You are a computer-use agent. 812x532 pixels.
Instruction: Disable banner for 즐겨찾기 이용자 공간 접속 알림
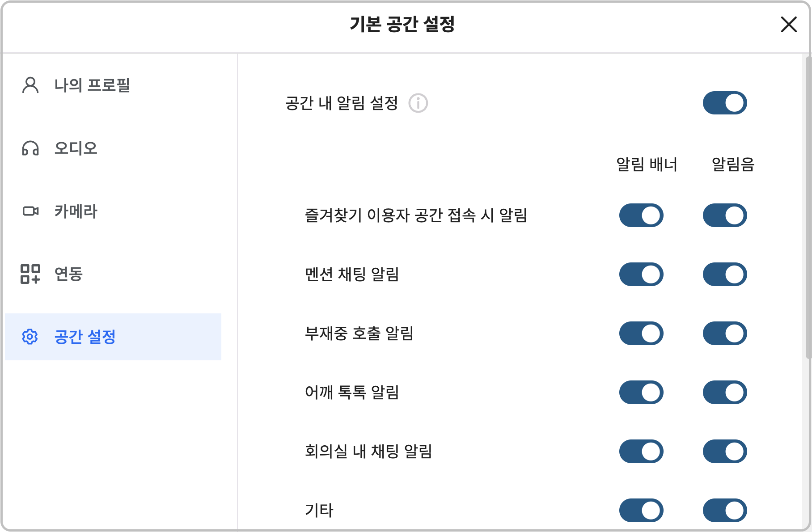[641, 215]
